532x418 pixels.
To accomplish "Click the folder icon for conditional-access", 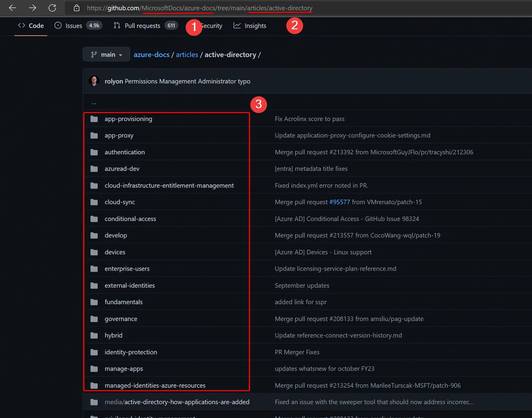I will 94,219.
